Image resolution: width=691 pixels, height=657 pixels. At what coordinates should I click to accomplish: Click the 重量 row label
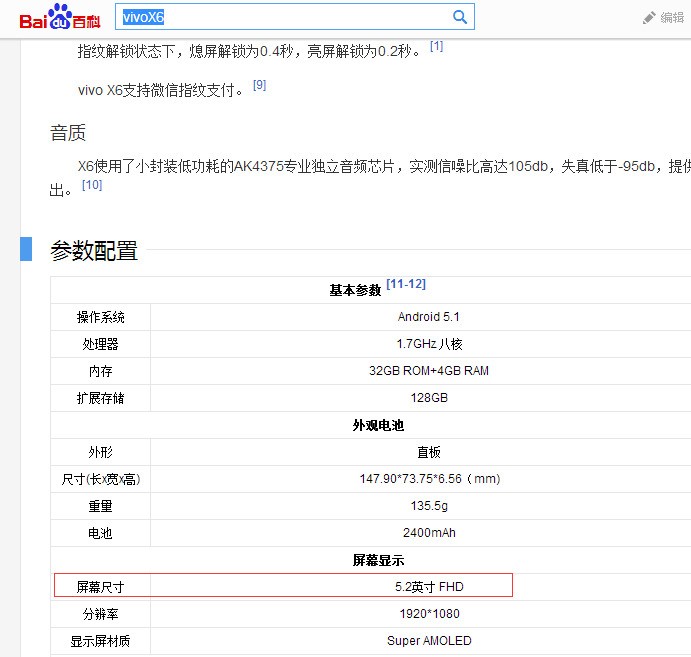coord(100,506)
